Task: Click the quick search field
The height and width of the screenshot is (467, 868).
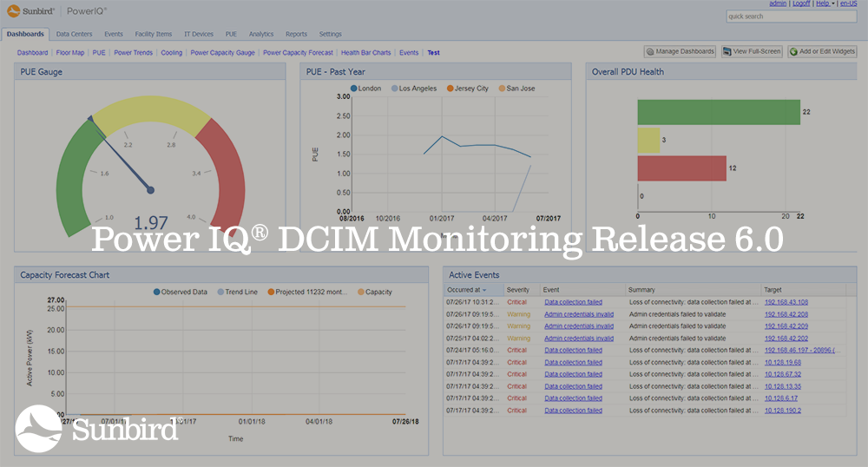Action: [791, 16]
